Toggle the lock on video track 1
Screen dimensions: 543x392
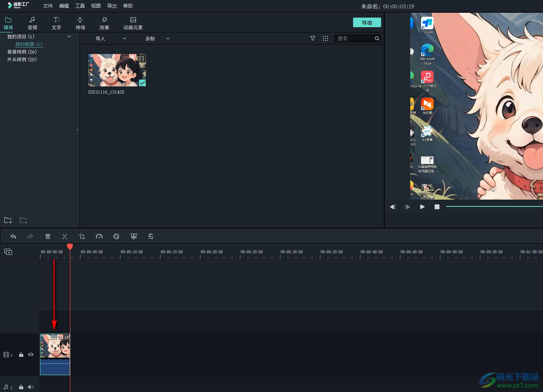click(21, 355)
